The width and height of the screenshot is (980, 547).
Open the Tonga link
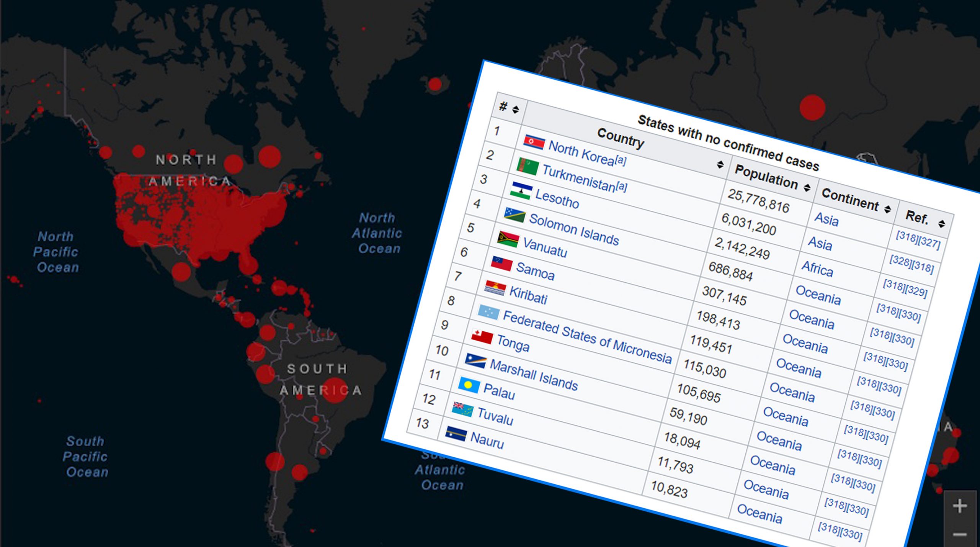coord(513,343)
